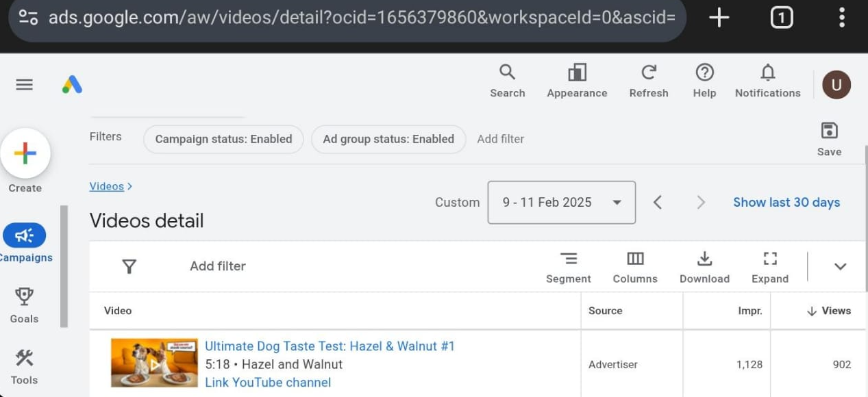This screenshot has width=868, height=397.
Task: Expand the toolbar chevron arrow
Action: coord(840,266)
